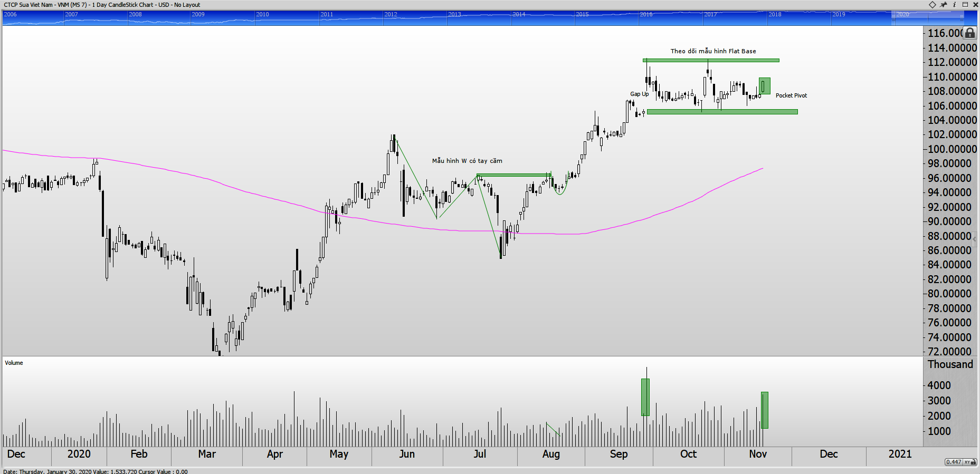Click the 0.447 scale value field
Image resolution: width=980 pixels, height=474 pixels.
[954, 462]
